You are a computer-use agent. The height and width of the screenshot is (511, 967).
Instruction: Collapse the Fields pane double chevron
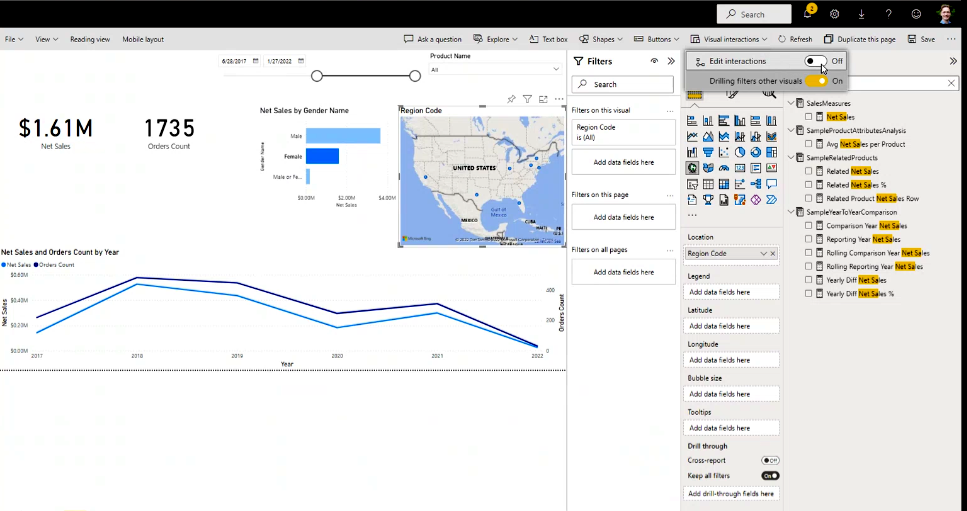point(953,61)
